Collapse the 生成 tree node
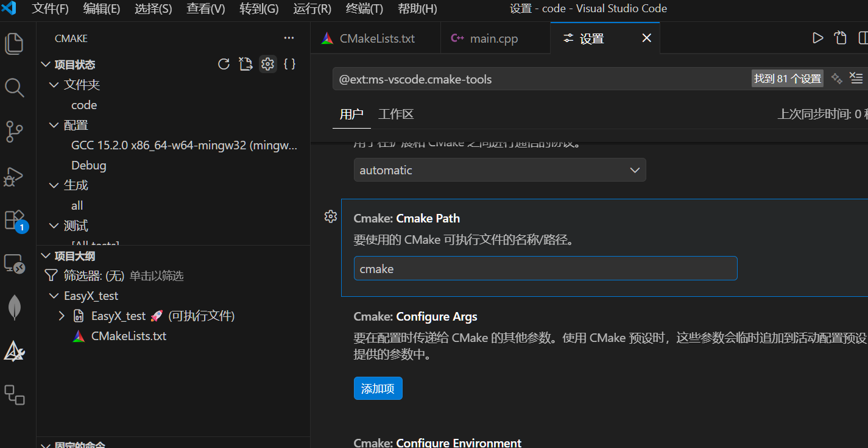 [54, 185]
